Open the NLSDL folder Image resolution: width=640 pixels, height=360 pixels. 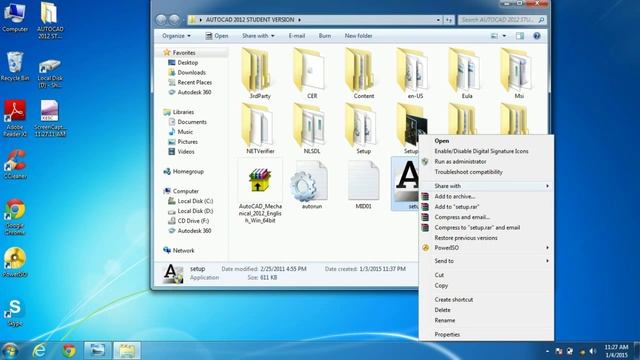311,128
